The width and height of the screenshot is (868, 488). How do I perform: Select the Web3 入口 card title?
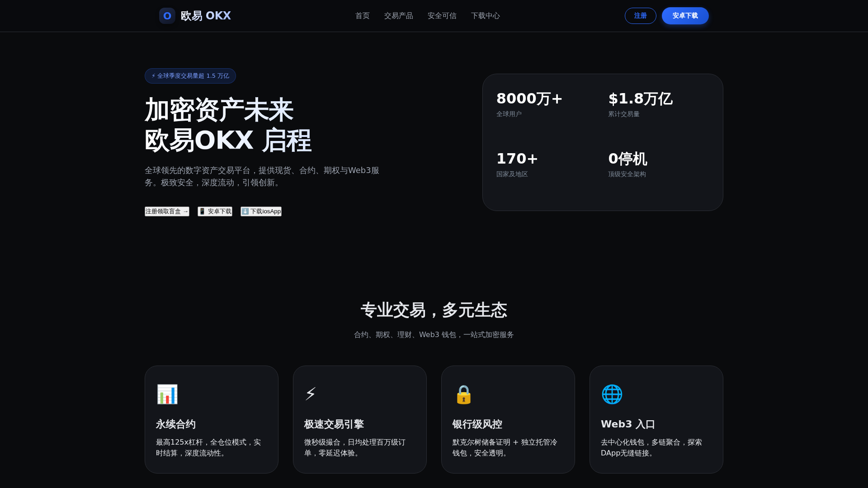tap(628, 424)
